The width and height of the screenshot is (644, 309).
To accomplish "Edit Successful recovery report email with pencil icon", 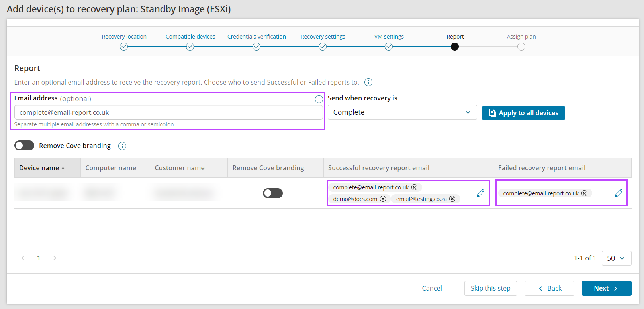I will click(x=481, y=193).
